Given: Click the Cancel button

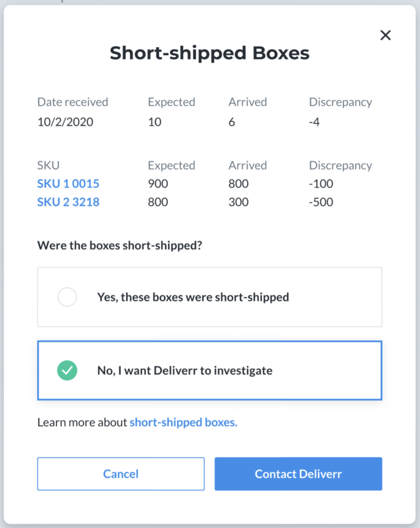Looking at the screenshot, I should (121, 474).
